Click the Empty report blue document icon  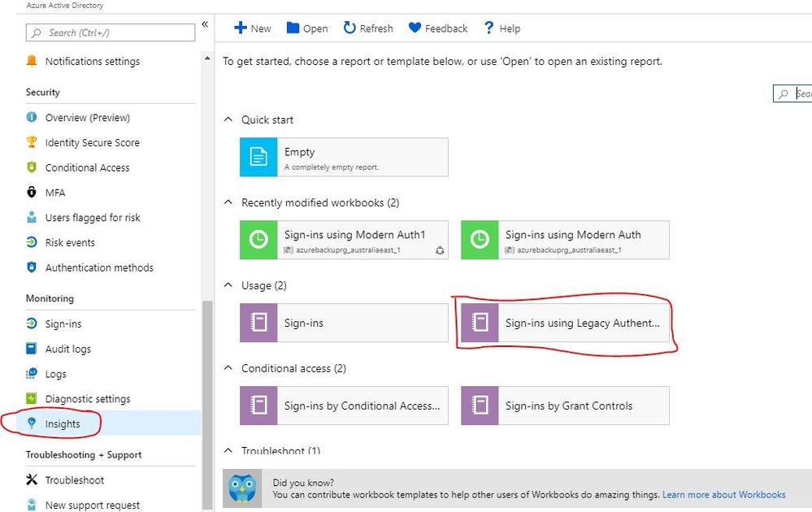258,157
